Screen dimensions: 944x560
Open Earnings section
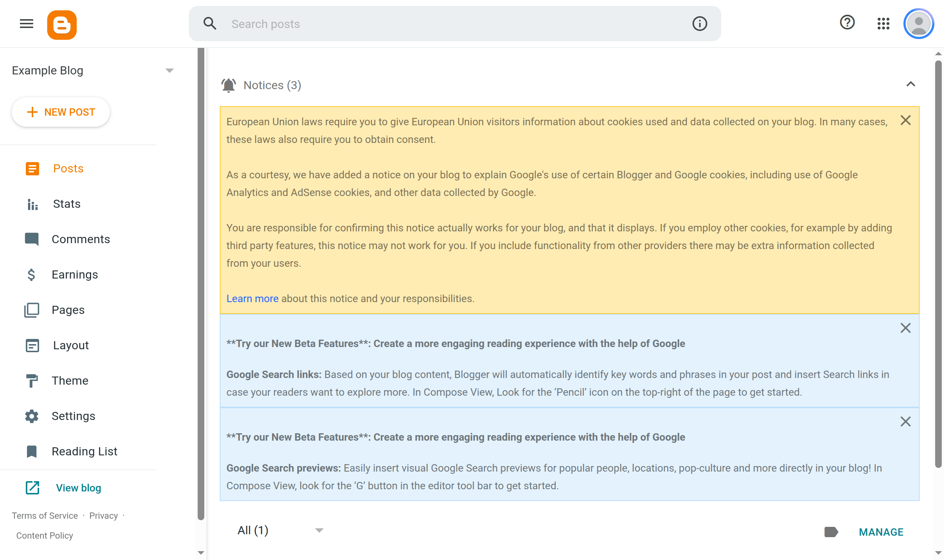[75, 275]
